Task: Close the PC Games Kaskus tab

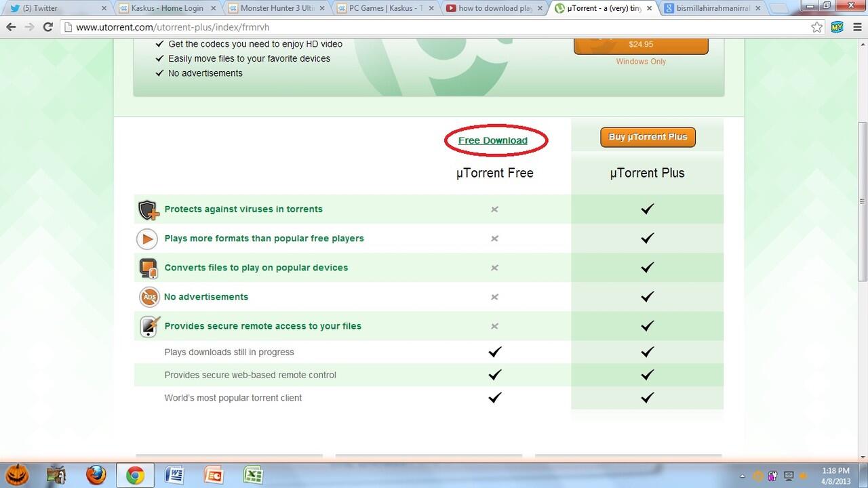Action: click(x=431, y=9)
